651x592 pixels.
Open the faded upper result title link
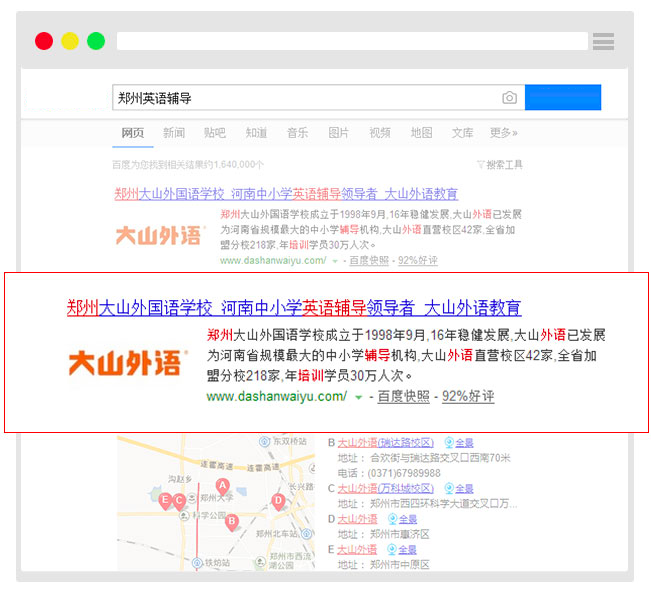point(286,194)
